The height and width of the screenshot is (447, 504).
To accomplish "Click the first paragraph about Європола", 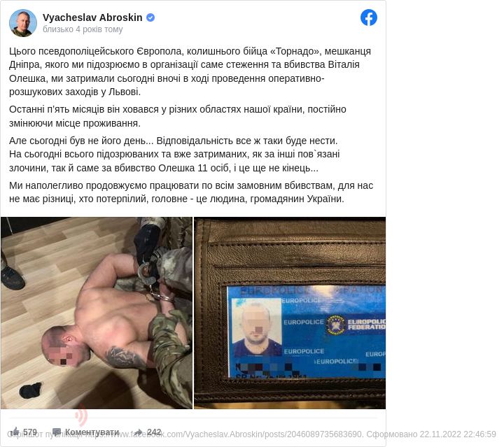I will (190, 71).
